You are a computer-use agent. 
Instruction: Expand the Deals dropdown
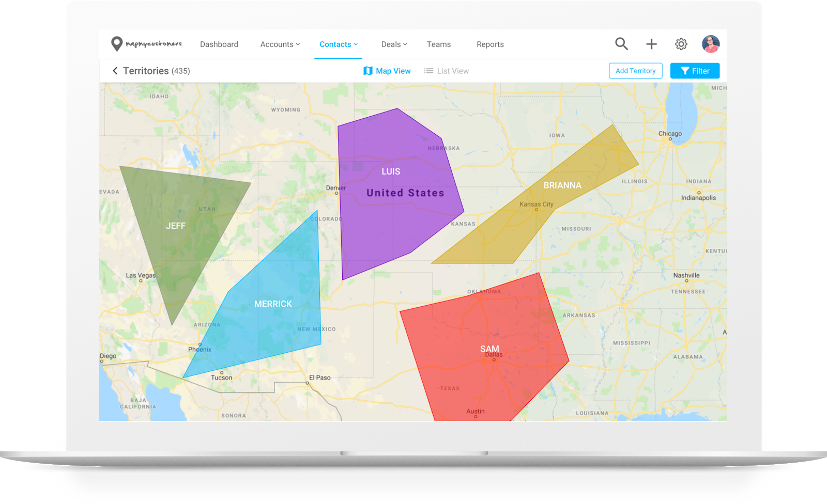click(x=393, y=44)
